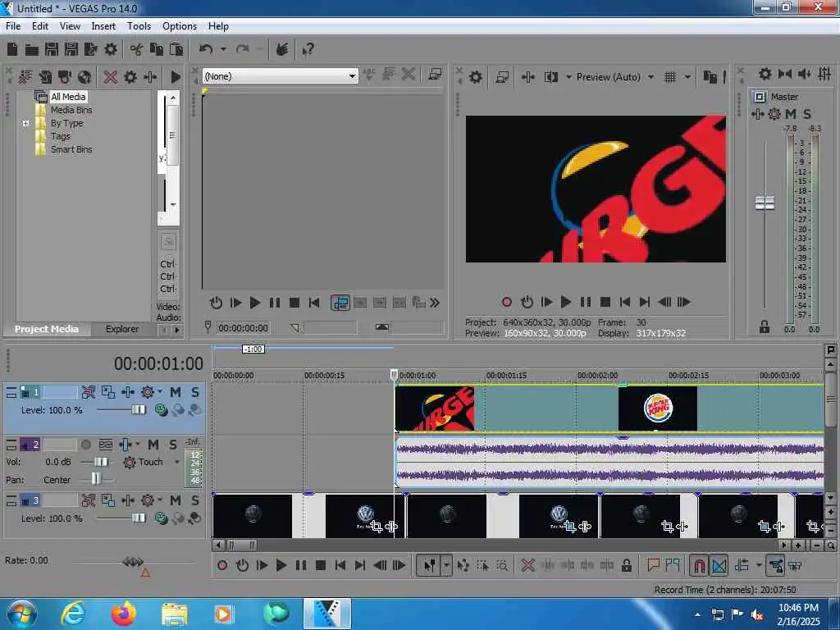Switch to the Explorer tab

[x=121, y=329]
